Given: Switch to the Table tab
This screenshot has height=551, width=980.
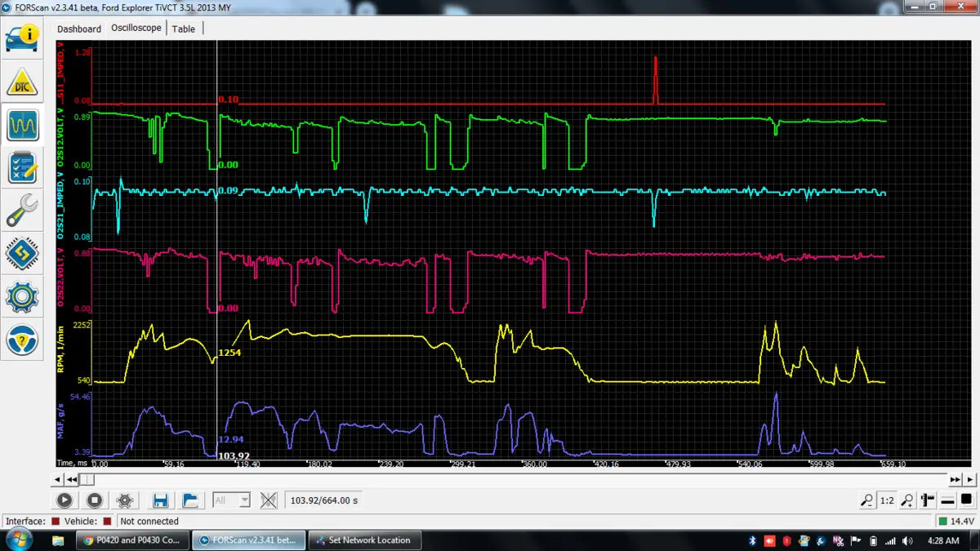Looking at the screenshot, I should point(184,29).
